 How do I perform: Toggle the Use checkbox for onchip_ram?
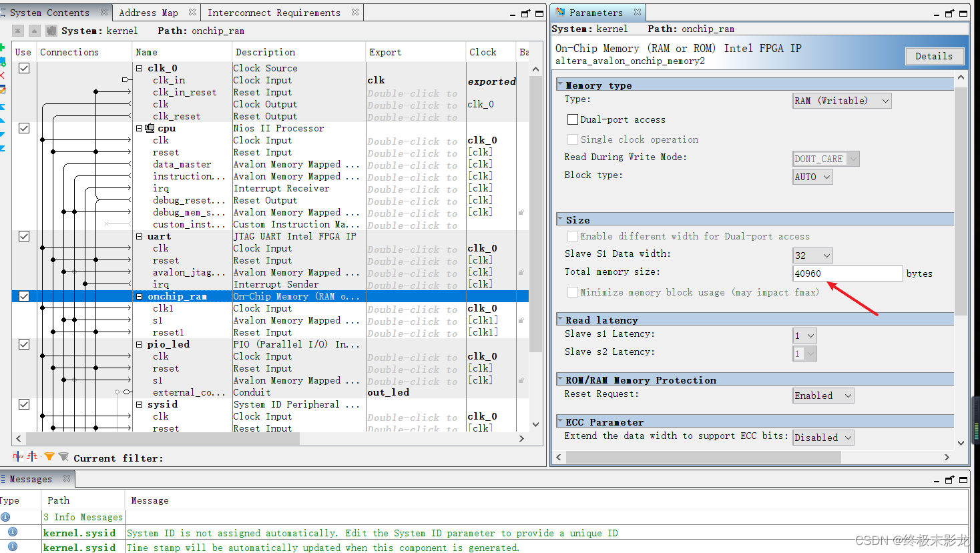click(24, 296)
